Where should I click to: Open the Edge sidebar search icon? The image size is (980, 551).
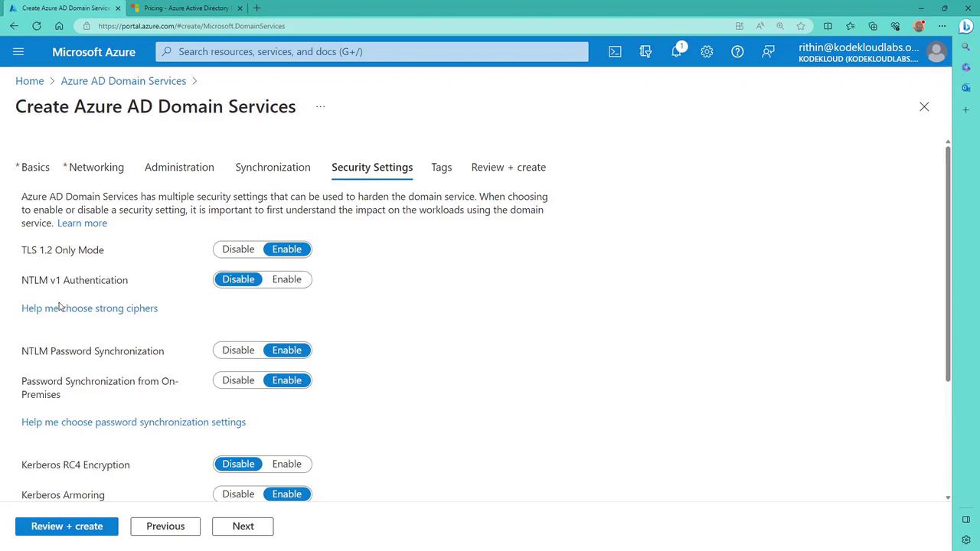966,47
